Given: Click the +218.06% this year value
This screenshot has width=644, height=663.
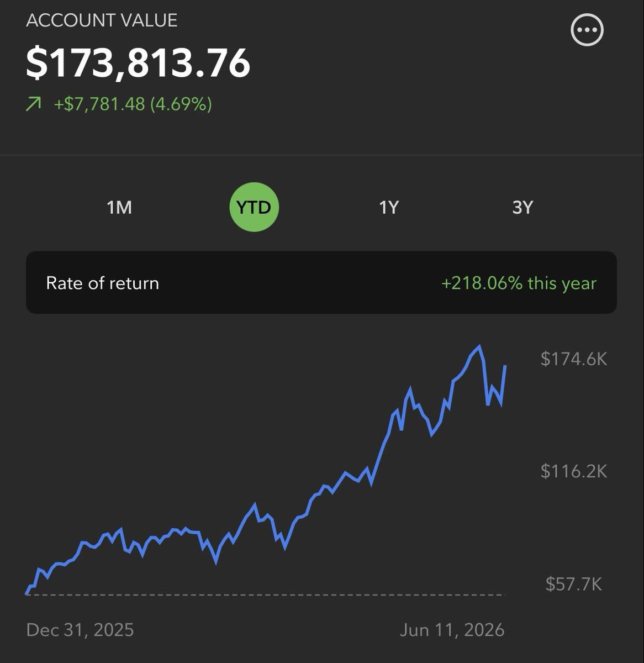Looking at the screenshot, I should pyautogui.click(x=519, y=283).
